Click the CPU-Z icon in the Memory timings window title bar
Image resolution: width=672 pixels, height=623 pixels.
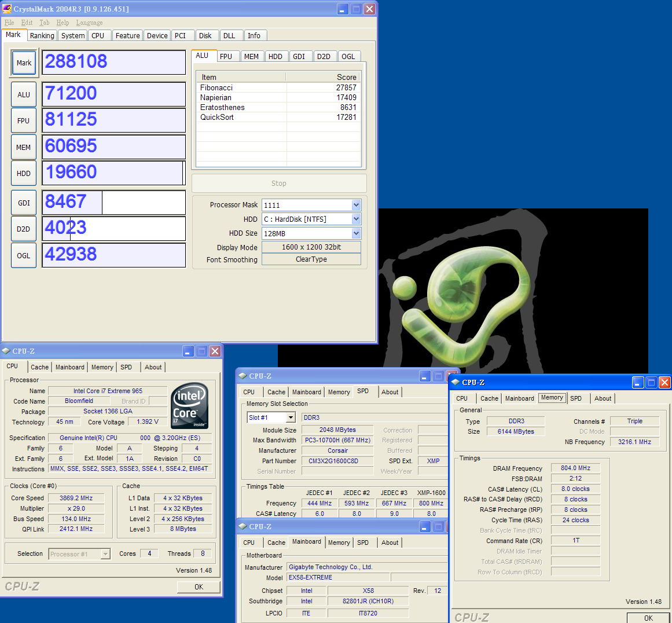click(456, 382)
